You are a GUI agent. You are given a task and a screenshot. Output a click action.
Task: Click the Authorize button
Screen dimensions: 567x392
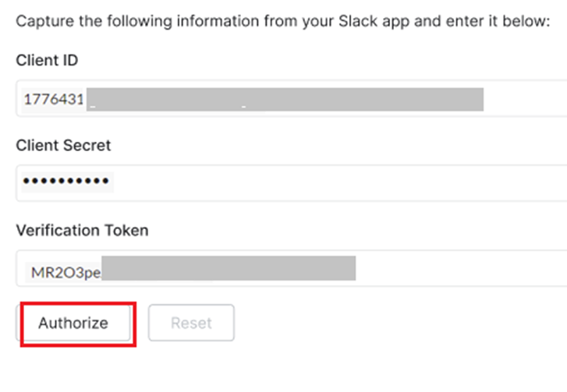pyautogui.click(x=73, y=323)
